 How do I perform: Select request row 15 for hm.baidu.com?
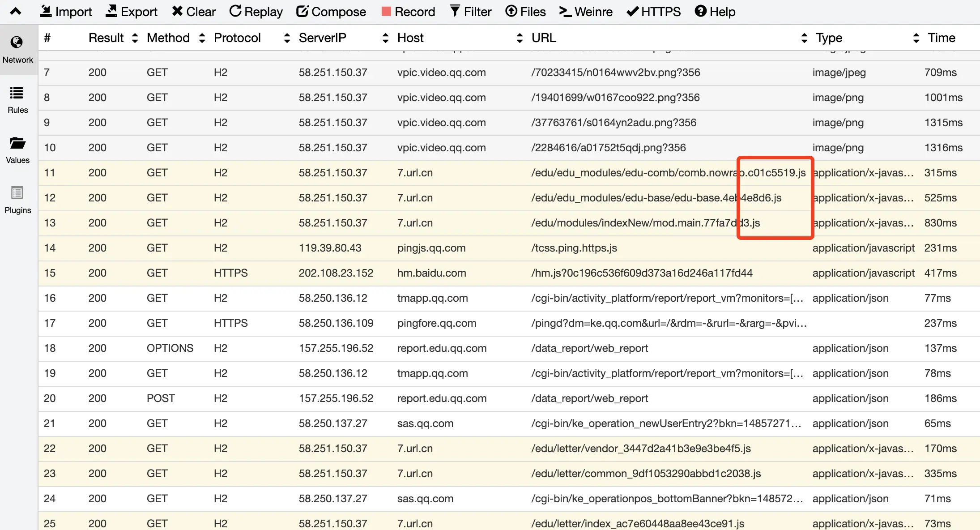(x=431, y=273)
